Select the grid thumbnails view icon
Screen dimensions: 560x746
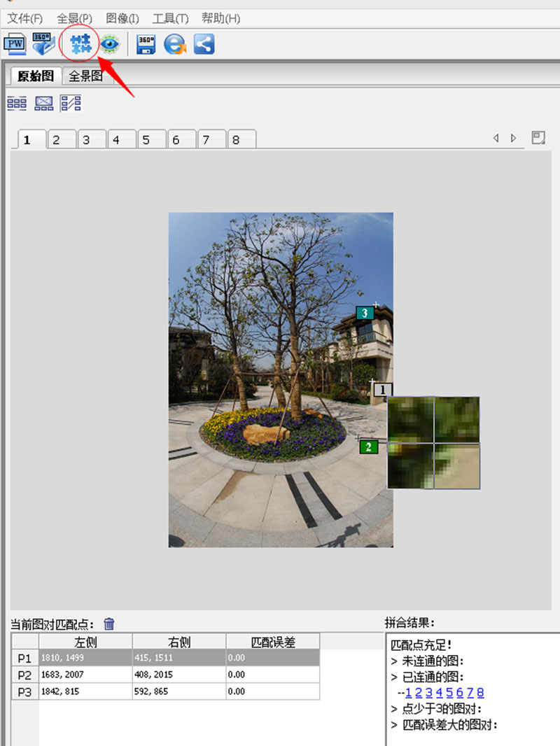[17, 104]
